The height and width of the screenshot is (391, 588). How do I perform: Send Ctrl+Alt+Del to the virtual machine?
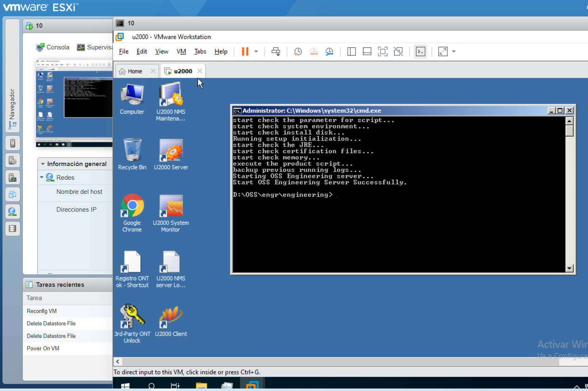(276, 51)
